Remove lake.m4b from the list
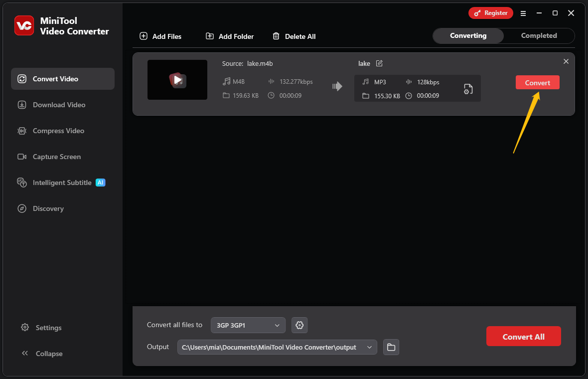Viewport: 588px width, 379px height. click(566, 61)
